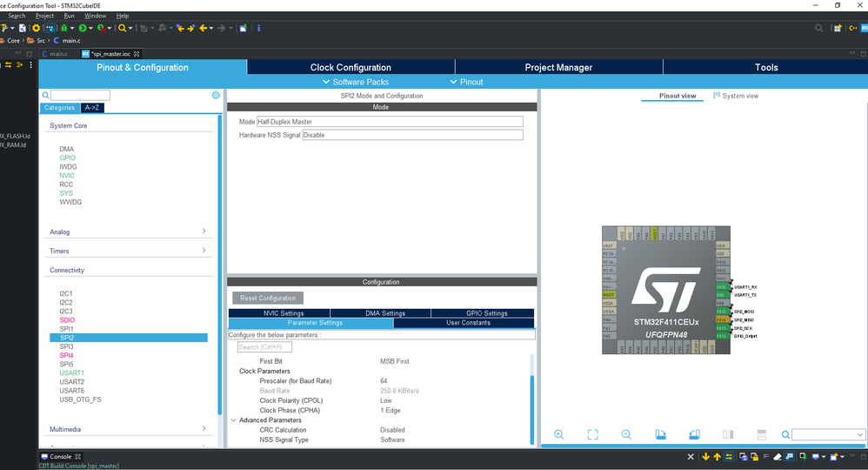Rotate the chip clockwise

[x=660, y=434]
